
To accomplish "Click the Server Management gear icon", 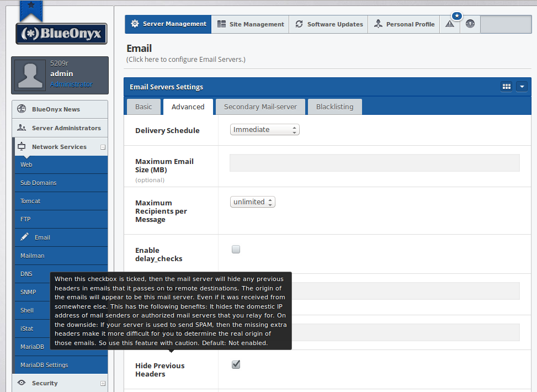I will 135,24.
